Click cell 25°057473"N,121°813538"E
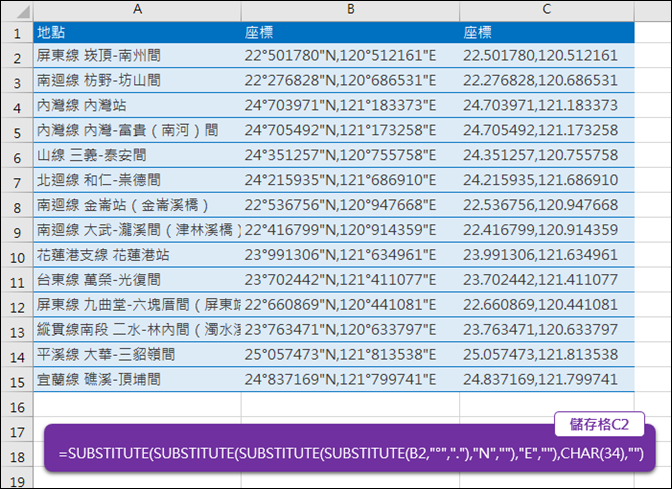Viewport: 672px width, 489px height. coord(351,354)
